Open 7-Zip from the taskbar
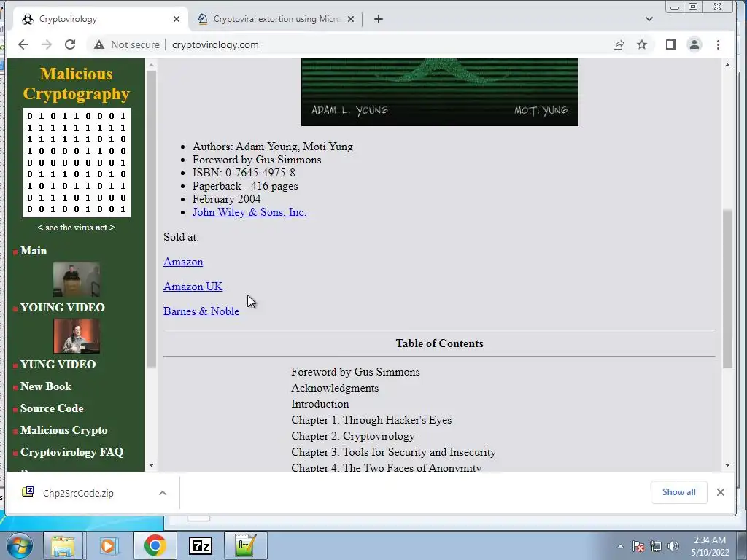Screen dimensions: 747x560 201,545
